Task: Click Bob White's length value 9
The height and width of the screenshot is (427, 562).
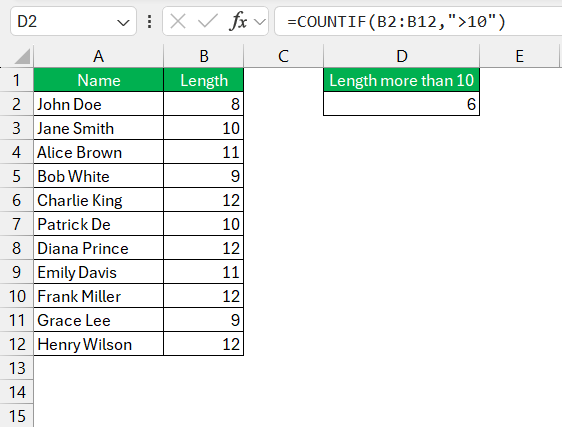Action: click(204, 176)
